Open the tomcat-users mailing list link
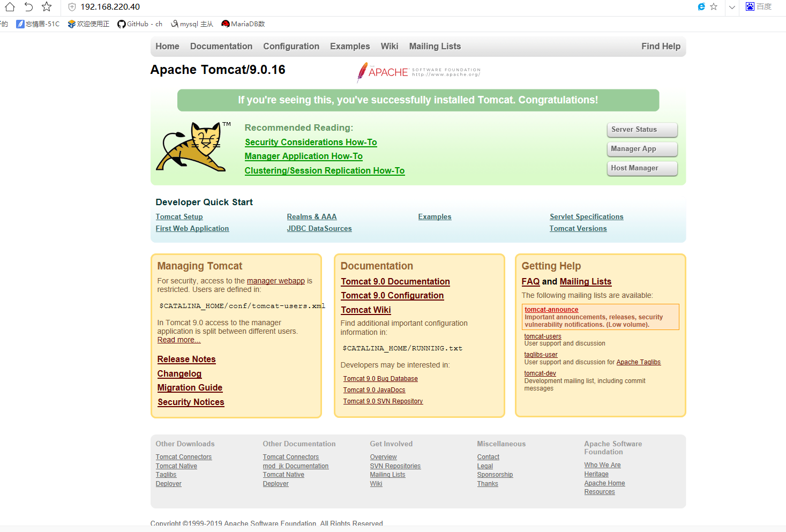The width and height of the screenshot is (786, 532). pos(543,336)
